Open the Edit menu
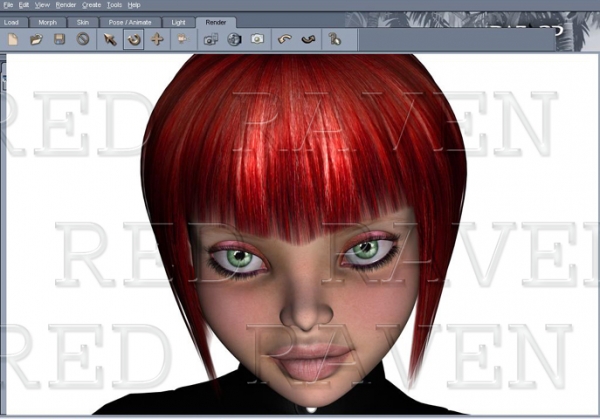600x419 pixels. (x=24, y=5)
